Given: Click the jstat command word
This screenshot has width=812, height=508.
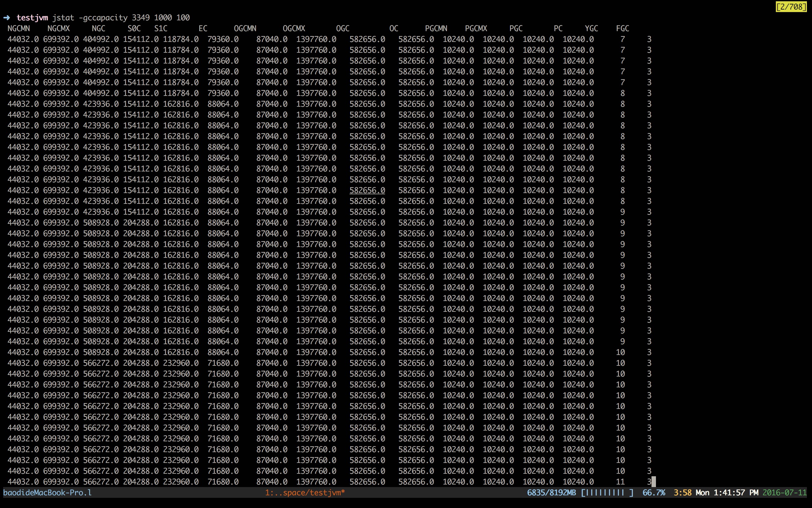Looking at the screenshot, I should tap(63, 18).
